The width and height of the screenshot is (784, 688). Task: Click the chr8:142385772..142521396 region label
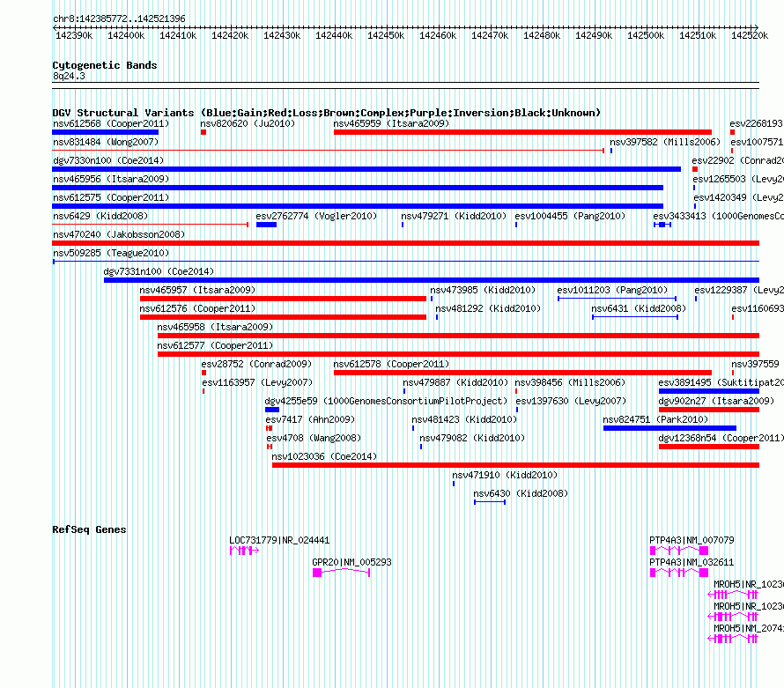pos(119,19)
